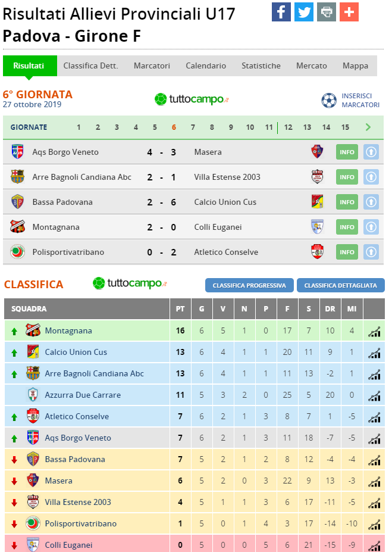The width and height of the screenshot is (392, 552).
Task: Click the Classifica Progressiva button
Action: pos(249,285)
